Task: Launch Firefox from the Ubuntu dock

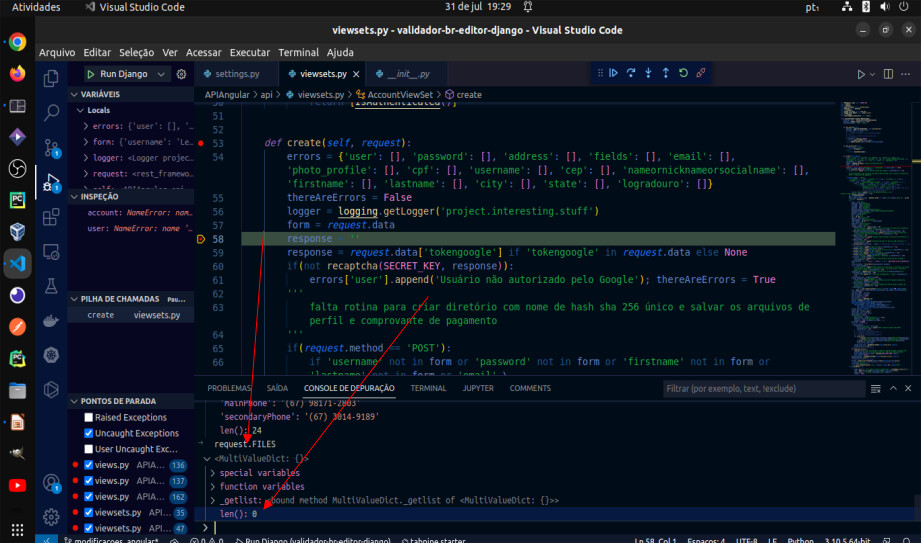Action: coord(17,74)
